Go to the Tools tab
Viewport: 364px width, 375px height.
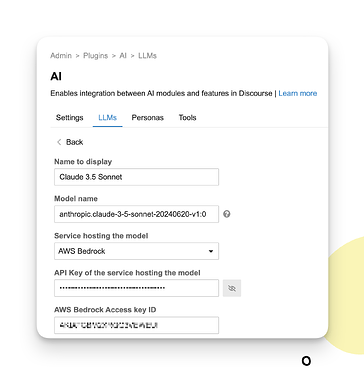(x=187, y=118)
